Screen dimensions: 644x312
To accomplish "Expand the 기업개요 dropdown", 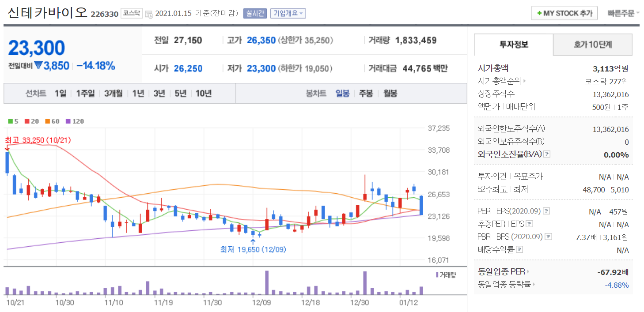I will click(x=288, y=13).
